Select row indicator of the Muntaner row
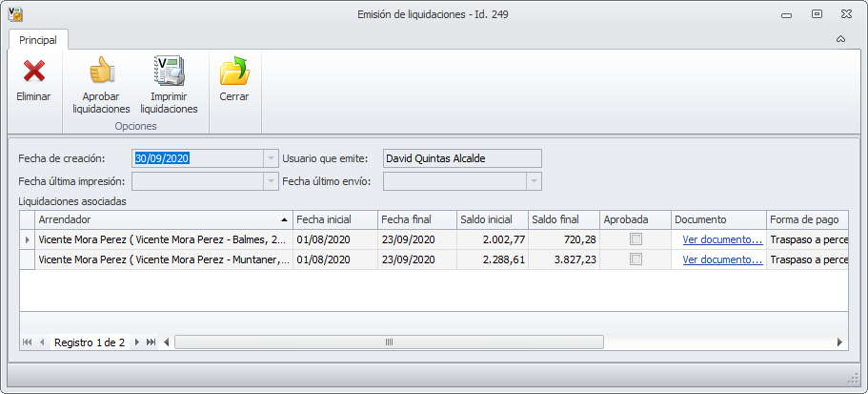This screenshot has width=868, height=394. [x=28, y=259]
